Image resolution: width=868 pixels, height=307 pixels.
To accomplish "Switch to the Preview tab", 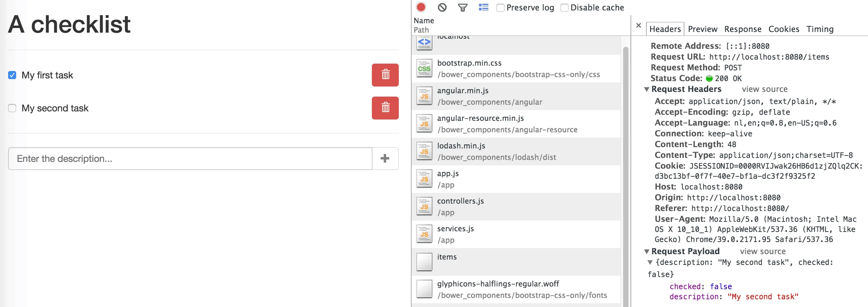I will [x=703, y=29].
